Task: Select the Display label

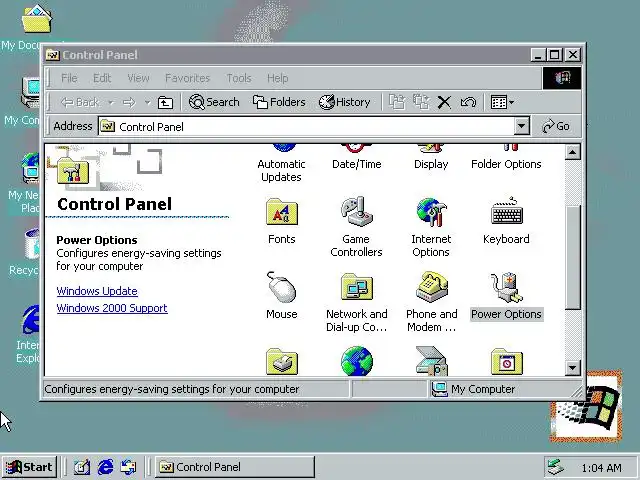Action: coord(431,164)
